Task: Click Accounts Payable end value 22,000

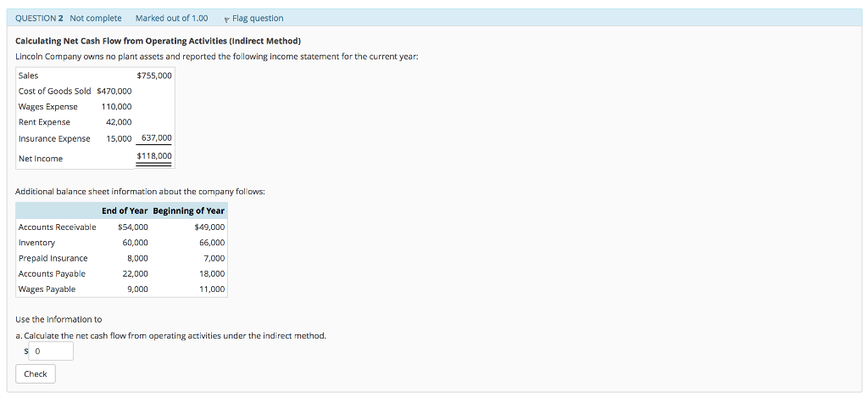Action: point(135,273)
